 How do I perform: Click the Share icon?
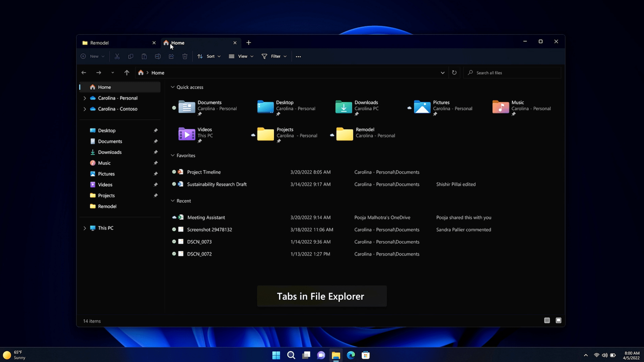click(x=171, y=56)
